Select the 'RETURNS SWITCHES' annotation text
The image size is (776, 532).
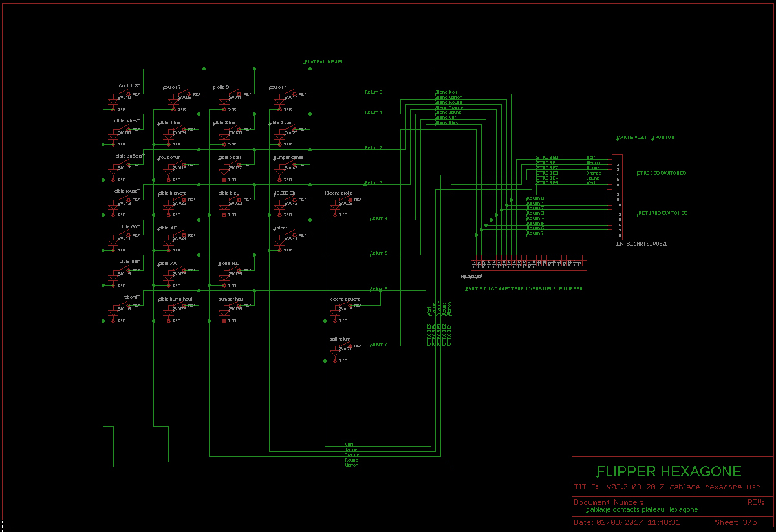[x=663, y=213]
